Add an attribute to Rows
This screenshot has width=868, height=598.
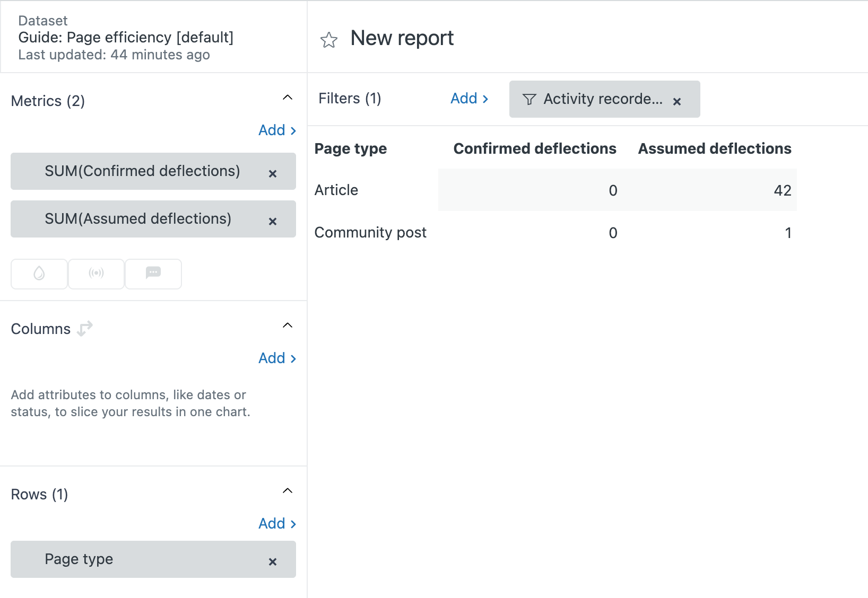click(277, 524)
